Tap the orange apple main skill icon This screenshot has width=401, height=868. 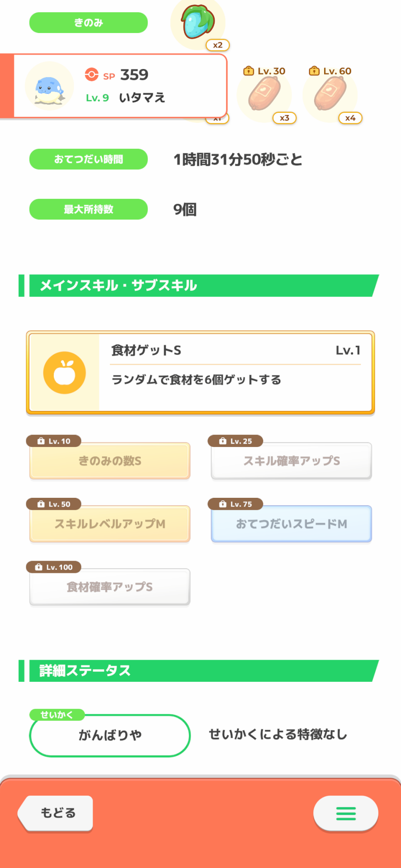(x=65, y=373)
